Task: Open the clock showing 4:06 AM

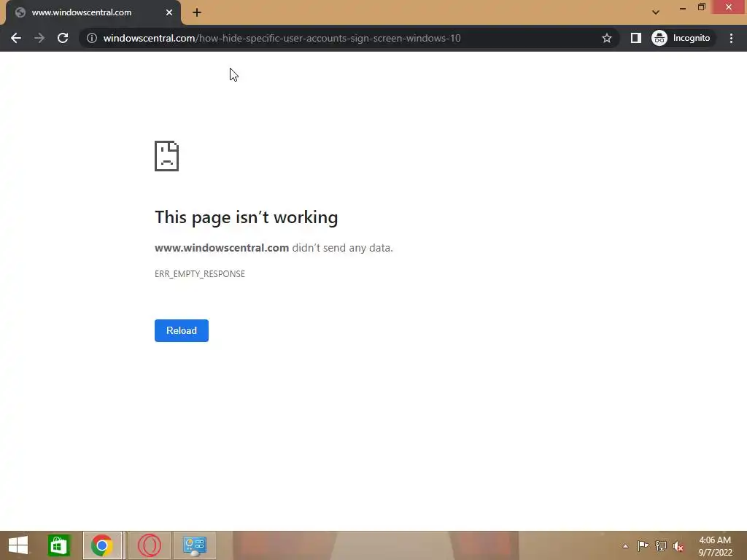Action: [x=715, y=546]
